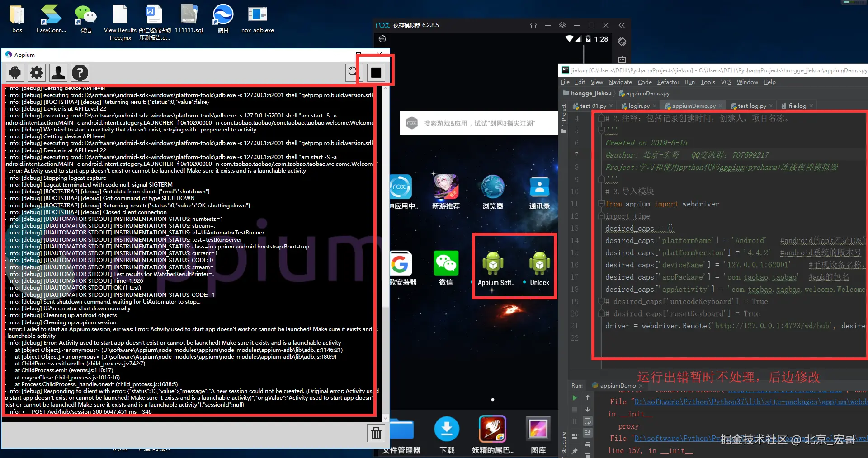Fold the comment block at line 19
The image size is (868, 458).
pos(601,301)
